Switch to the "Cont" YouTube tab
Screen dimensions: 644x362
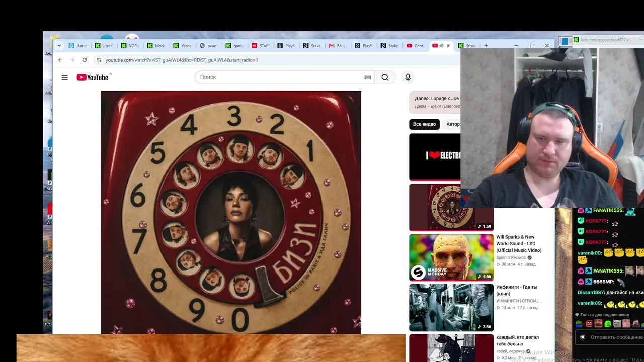click(x=416, y=46)
